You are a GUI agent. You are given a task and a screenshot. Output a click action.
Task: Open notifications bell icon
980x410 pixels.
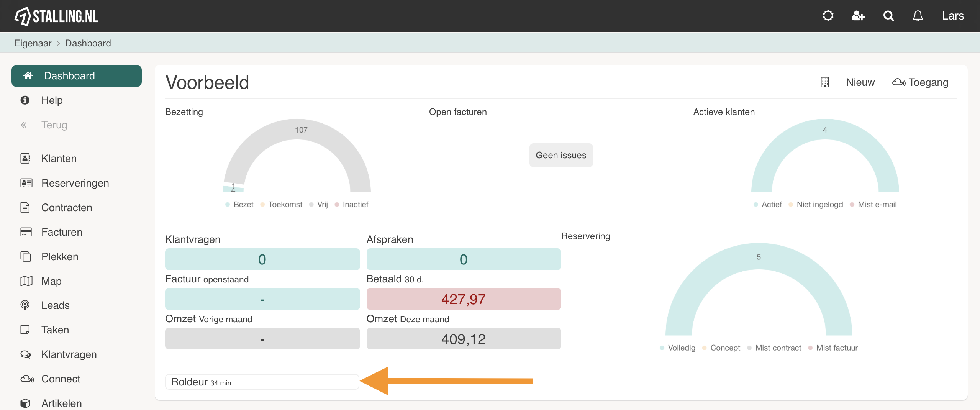pos(918,16)
